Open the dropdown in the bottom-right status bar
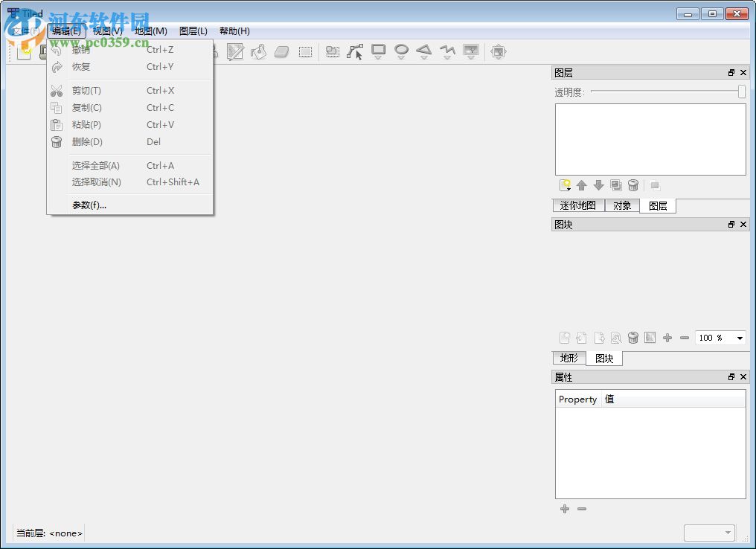The image size is (756, 549). (x=708, y=533)
